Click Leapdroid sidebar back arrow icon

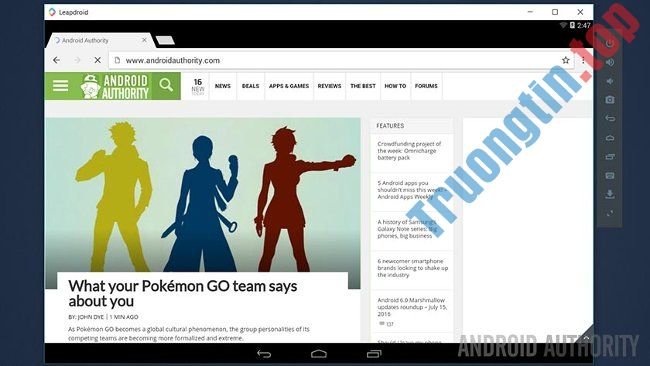point(610,119)
